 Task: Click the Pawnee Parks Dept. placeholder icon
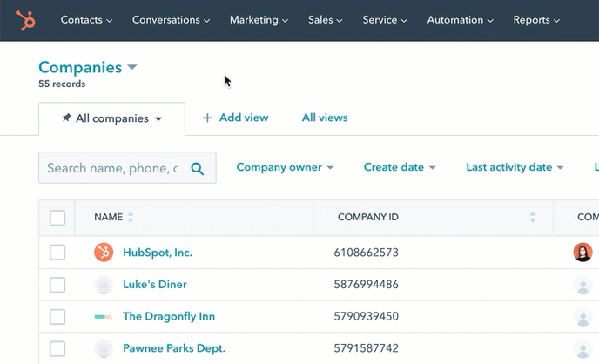[104, 348]
